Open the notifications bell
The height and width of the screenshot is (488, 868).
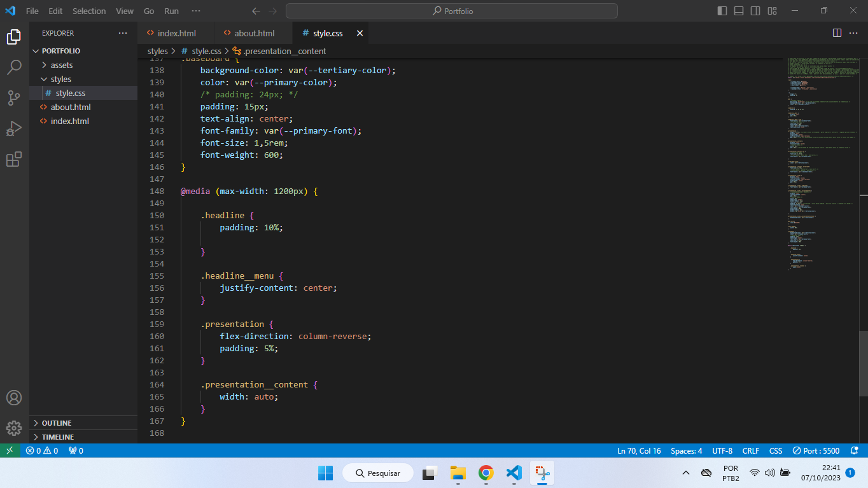(855, 450)
